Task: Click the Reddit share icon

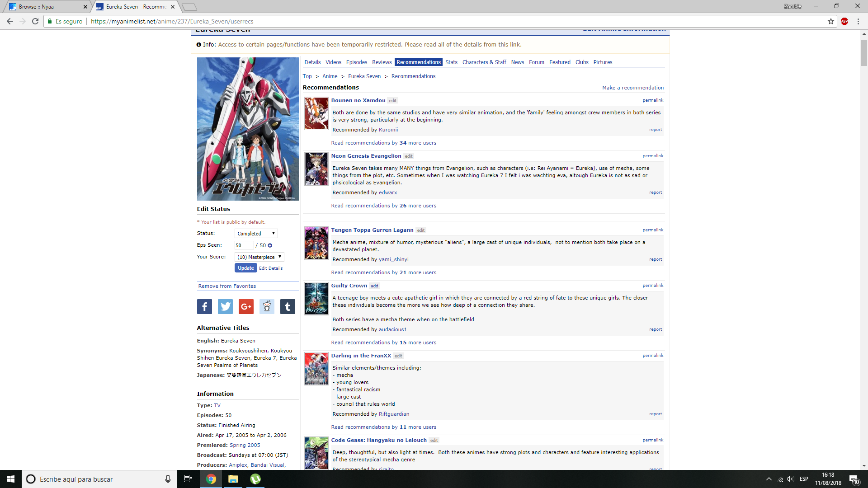Action: coord(267,307)
